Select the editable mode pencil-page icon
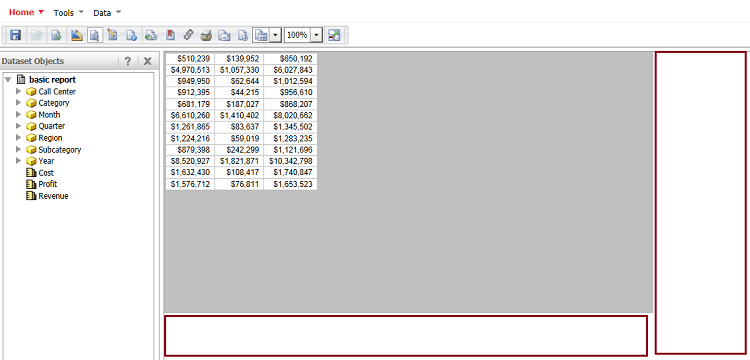Screen dimensions: 750x360 click(112, 35)
